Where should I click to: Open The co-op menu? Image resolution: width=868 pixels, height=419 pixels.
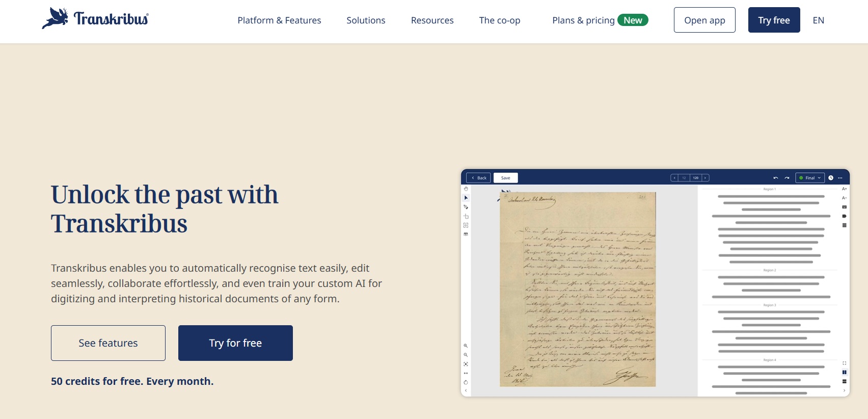(500, 20)
